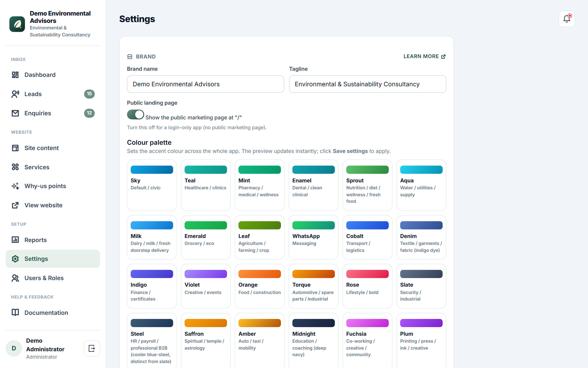Click the Reports chart icon
The image size is (588, 368).
click(15, 240)
